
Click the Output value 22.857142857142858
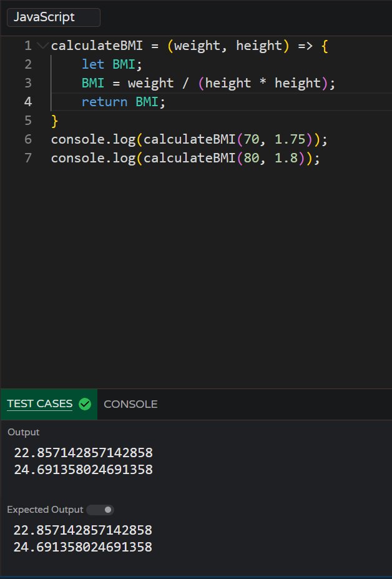84,453
